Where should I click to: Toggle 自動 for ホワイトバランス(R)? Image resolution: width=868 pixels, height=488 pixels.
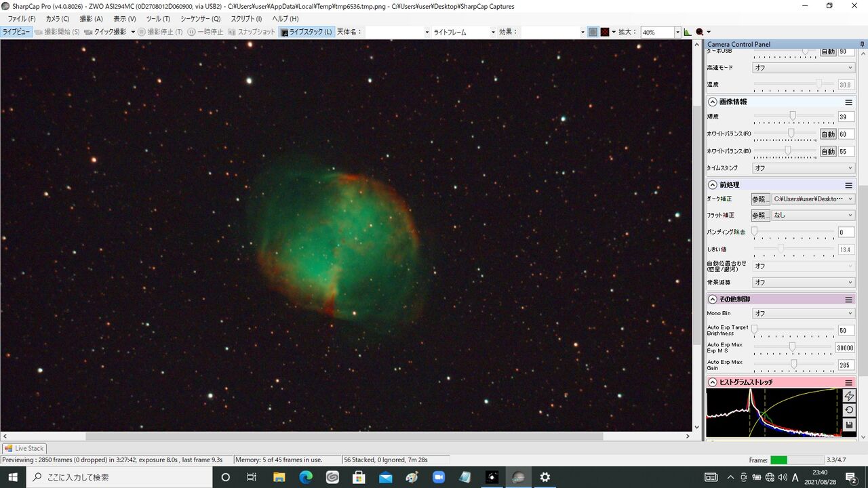828,134
